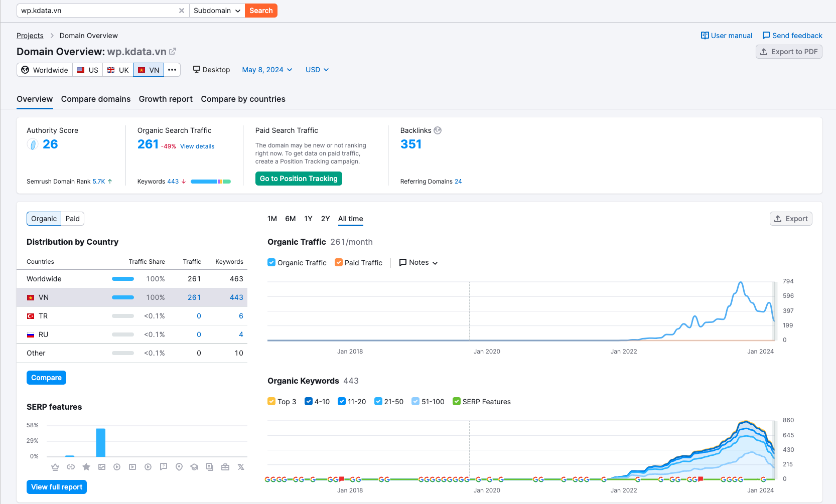Uncheck the Paid Traffic checkbox
The height and width of the screenshot is (504, 836).
click(x=339, y=262)
